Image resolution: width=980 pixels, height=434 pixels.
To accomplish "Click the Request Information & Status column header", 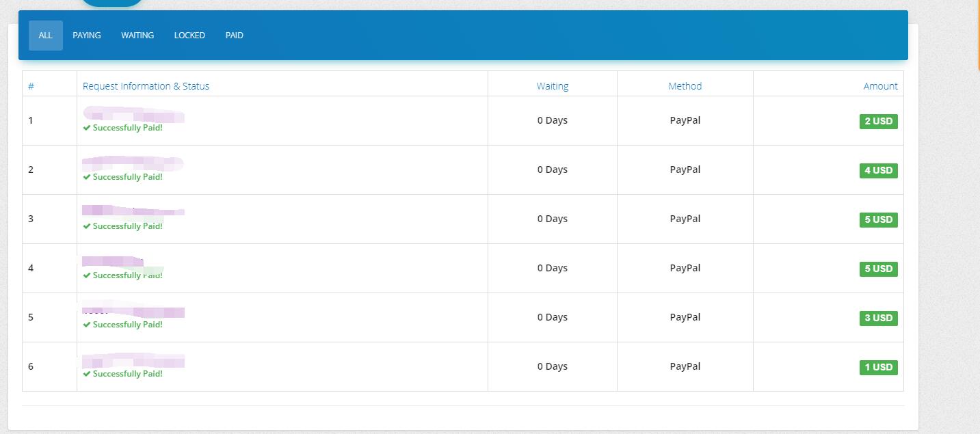I will (146, 86).
